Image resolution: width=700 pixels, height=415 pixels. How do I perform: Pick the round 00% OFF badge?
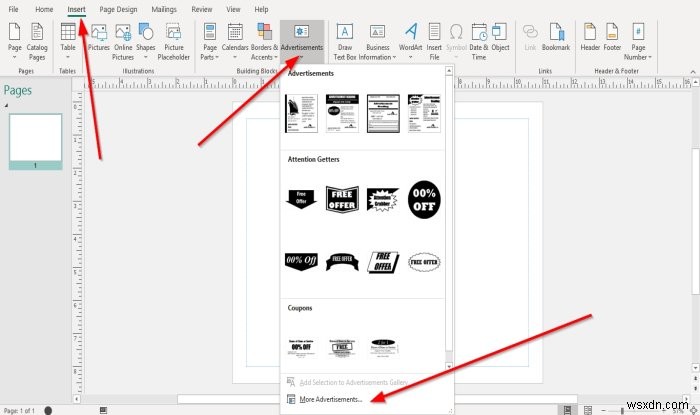click(x=424, y=199)
